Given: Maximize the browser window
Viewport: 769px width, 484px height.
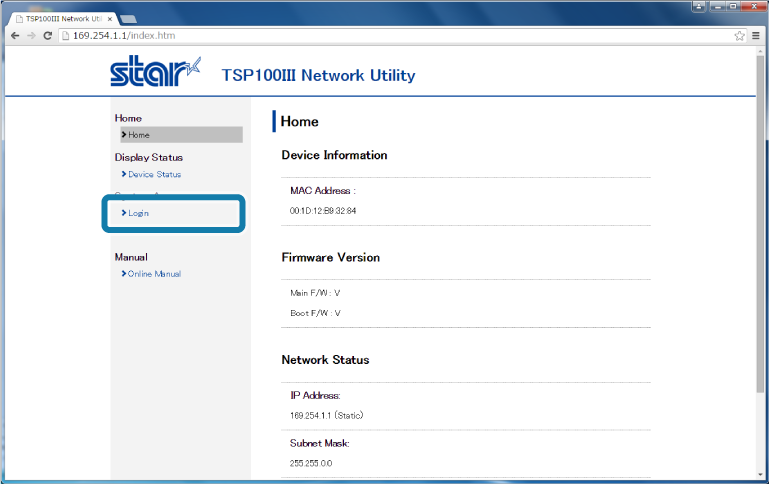Looking at the screenshot, I should (733, 6).
